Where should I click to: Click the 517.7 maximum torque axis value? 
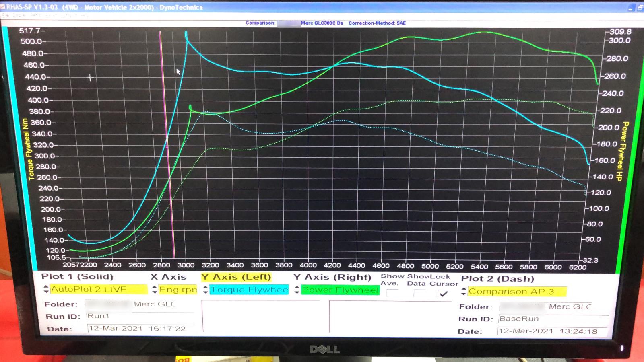tap(31, 31)
